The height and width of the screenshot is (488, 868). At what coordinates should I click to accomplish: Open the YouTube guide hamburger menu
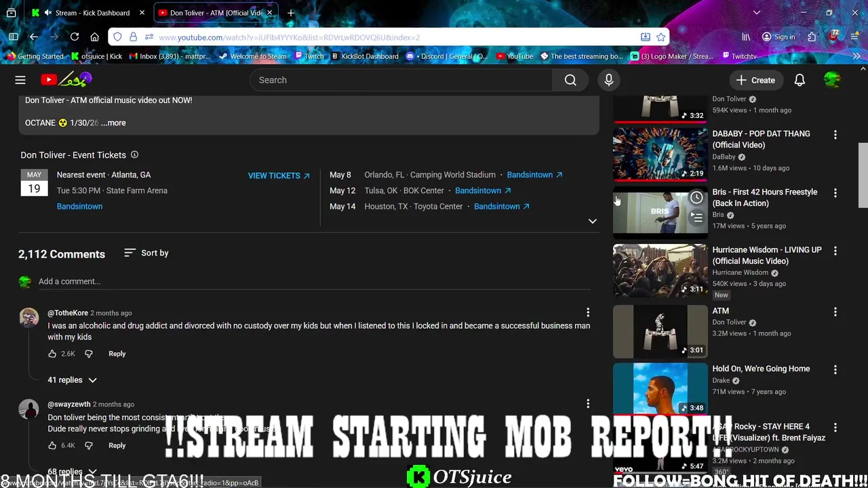20,80
